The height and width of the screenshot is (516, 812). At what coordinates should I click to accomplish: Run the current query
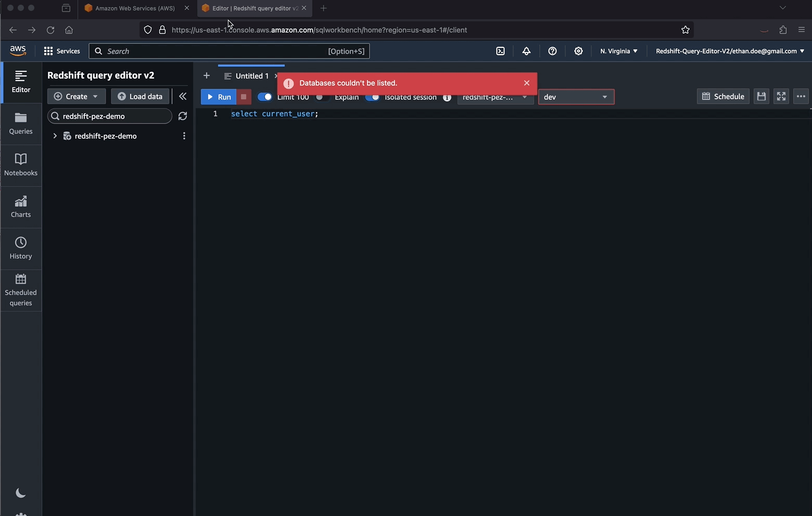tap(219, 97)
